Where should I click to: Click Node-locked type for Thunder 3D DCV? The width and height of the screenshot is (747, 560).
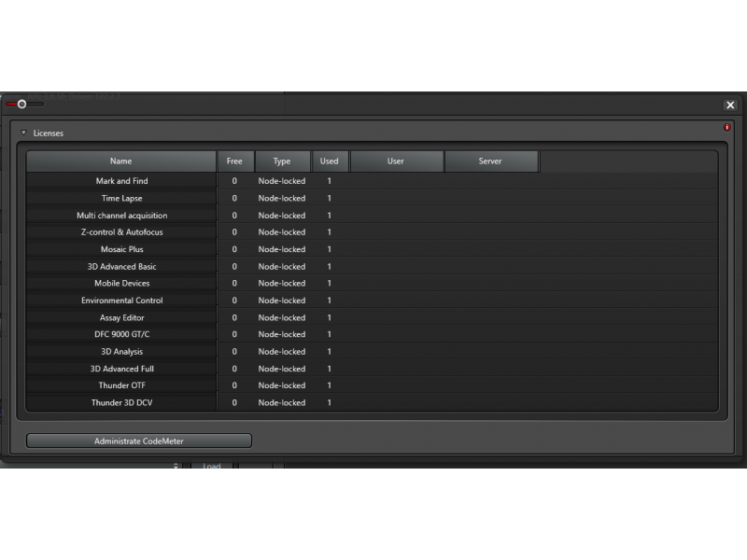point(282,402)
